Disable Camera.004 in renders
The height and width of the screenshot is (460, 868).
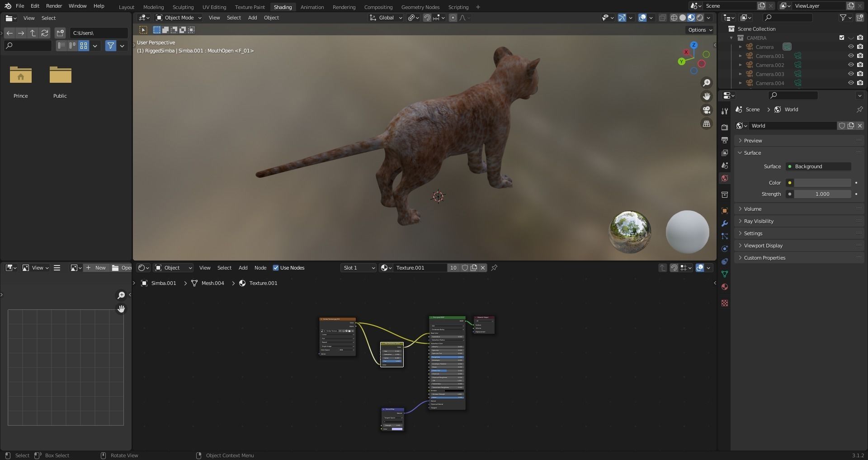coord(859,83)
